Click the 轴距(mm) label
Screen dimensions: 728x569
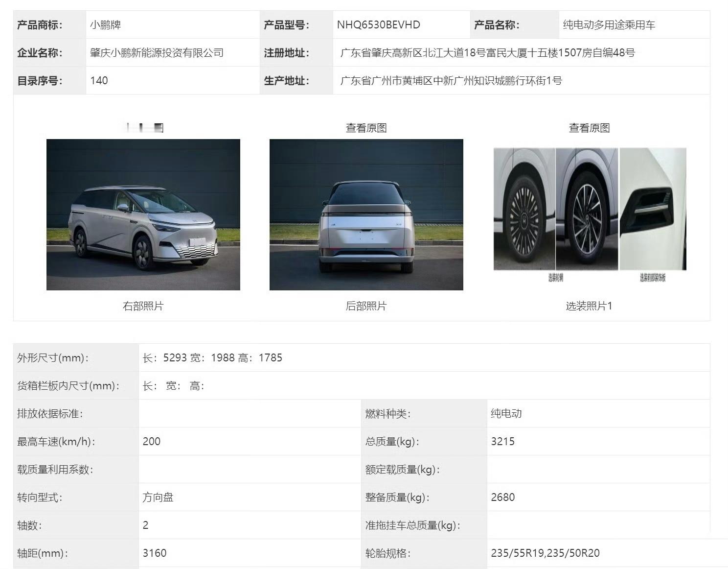coord(43,553)
